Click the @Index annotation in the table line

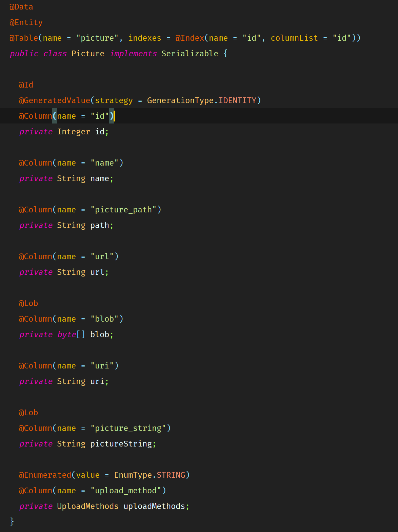click(x=190, y=38)
